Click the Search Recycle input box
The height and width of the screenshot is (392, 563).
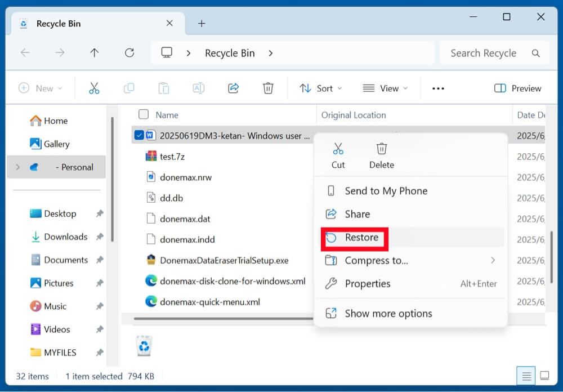coord(483,53)
